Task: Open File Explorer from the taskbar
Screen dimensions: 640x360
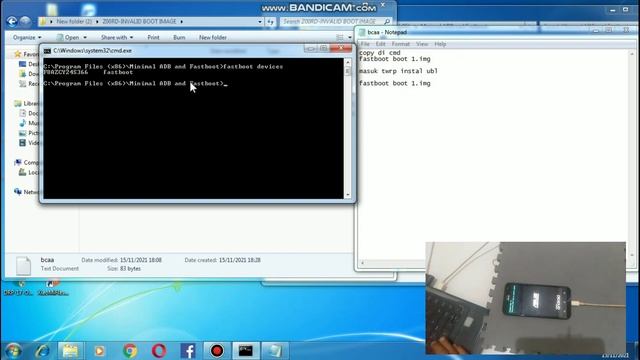Action: [70, 351]
